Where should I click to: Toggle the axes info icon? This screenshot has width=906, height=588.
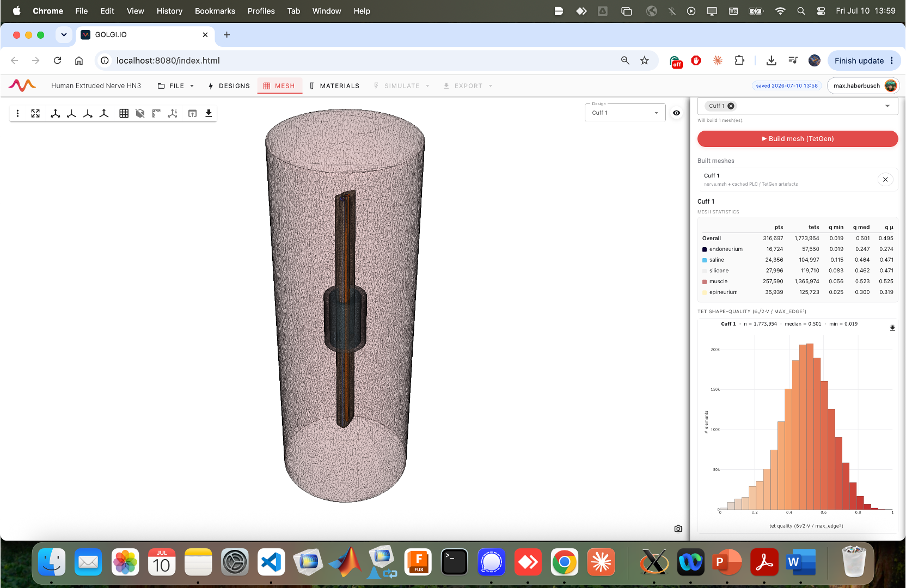tap(173, 113)
